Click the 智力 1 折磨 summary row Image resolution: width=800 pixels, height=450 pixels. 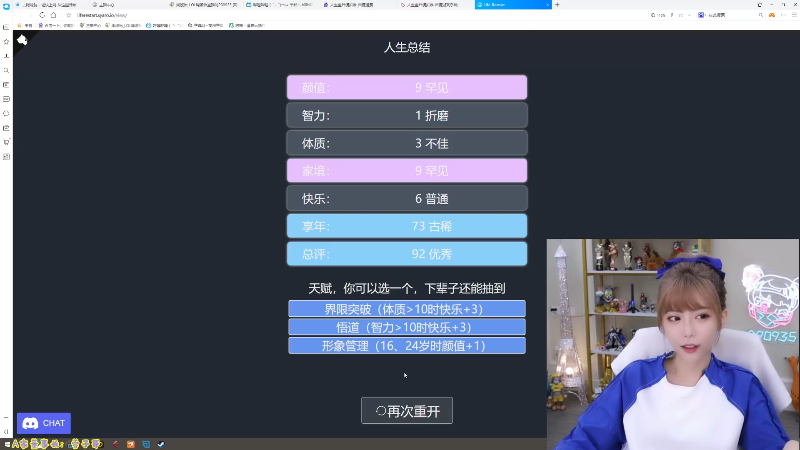(x=407, y=115)
